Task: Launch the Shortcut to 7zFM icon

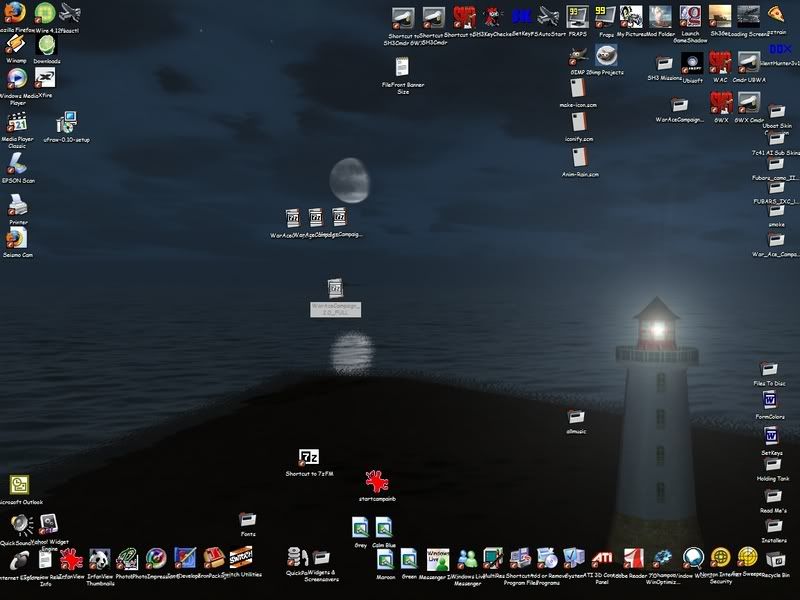Action: pos(309,457)
